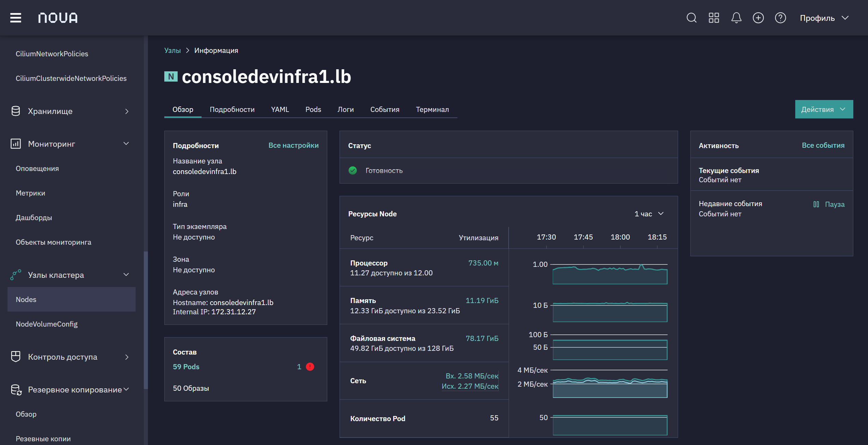Click the green N node badge

(x=171, y=76)
